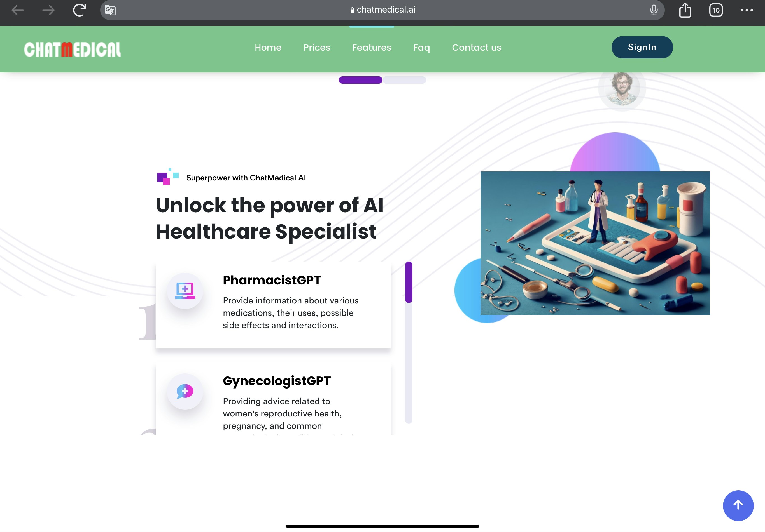
Task: Click the purple vertical scrollbar thumb
Action: coord(409,282)
